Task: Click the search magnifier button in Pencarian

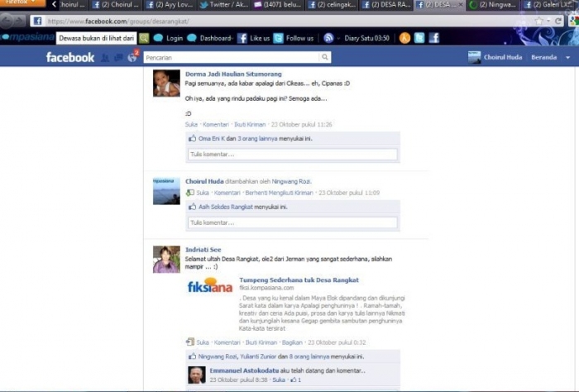Action: tap(324, 57)
